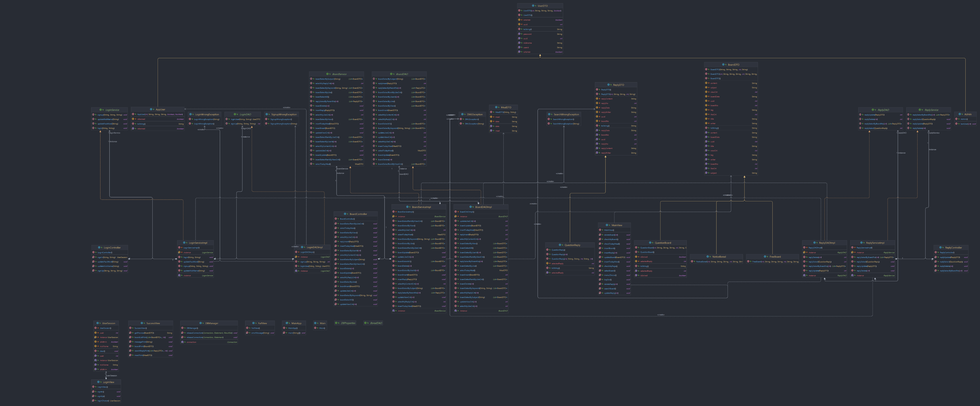The height and width of the screenshot is (406, 980).
Task: Click the class icon beside SearchWrongException
Action: pos(549,114)
